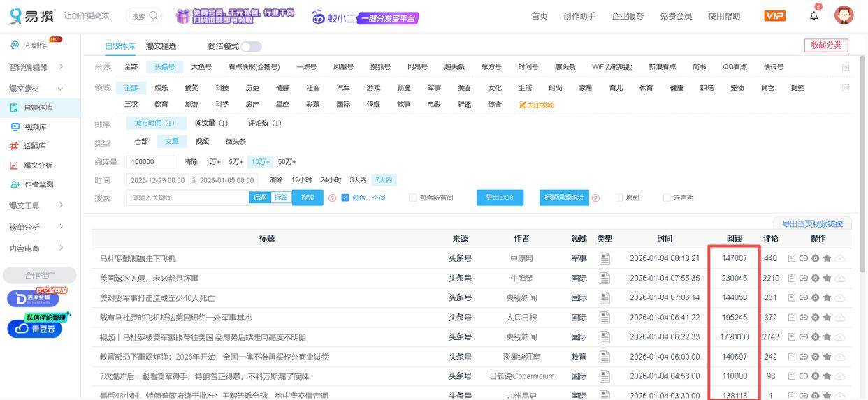Switch to the 爆文精选 tab

pyautogui.click(x=161, y=47)
